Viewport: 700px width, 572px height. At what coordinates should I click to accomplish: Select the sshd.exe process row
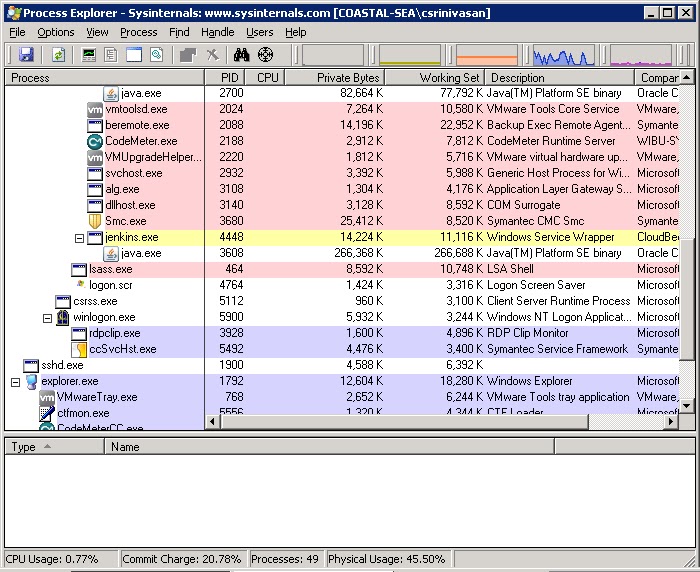[x=342, y=365]
